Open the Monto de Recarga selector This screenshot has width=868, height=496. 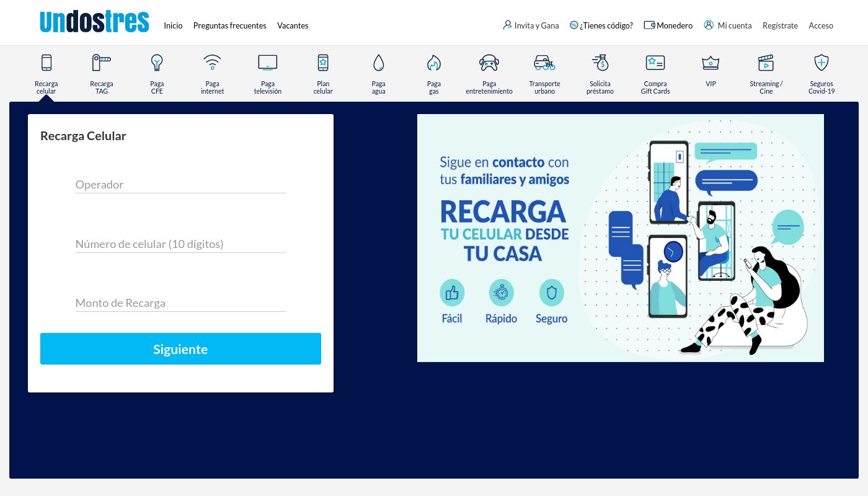coord(180,303)
